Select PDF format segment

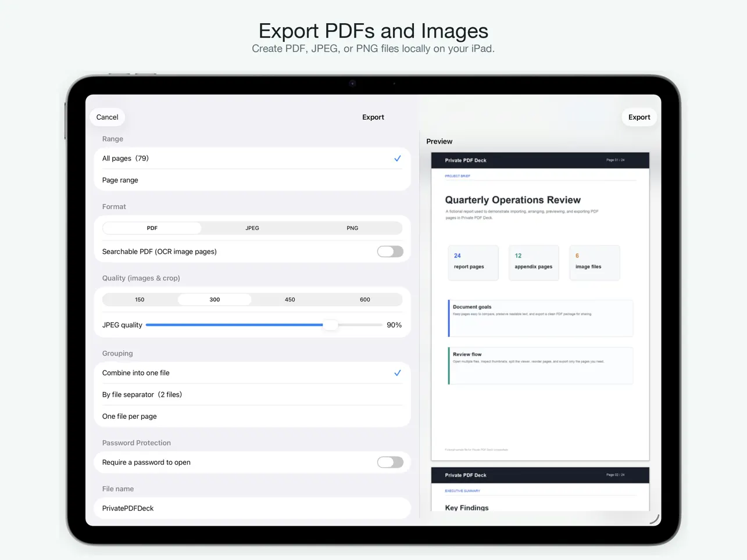click(x=152, y=228)
